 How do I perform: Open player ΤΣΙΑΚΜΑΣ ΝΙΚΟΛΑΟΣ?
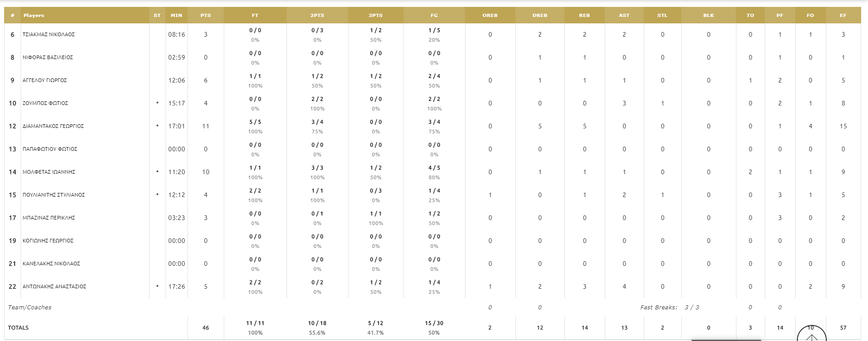click(x=49, y=35)
